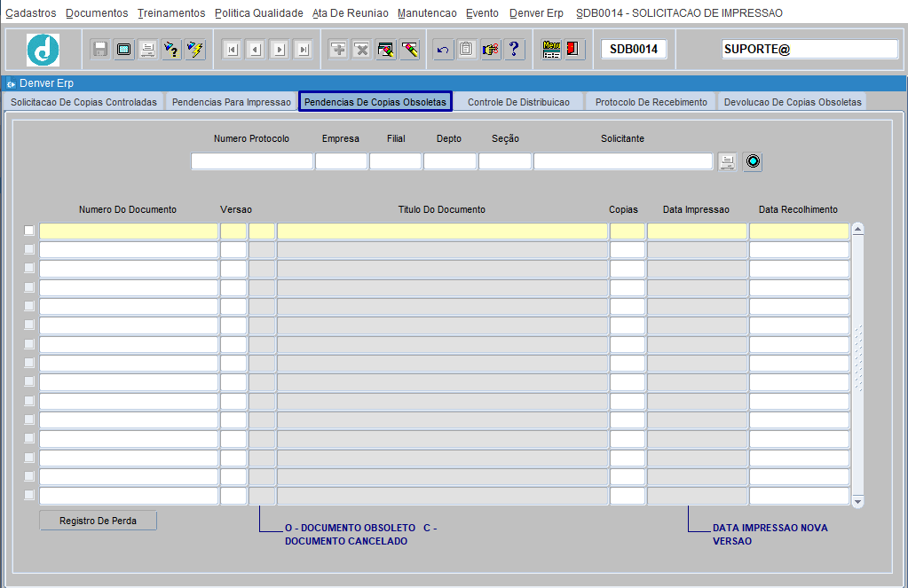
Task: Click the scrollbar up arrow of the grid
Action: 857,229
